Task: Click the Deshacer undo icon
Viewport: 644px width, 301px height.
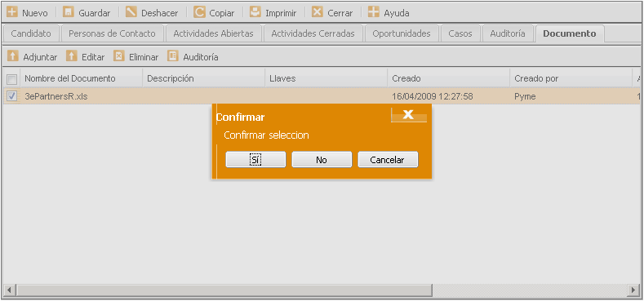Action: 131,12
